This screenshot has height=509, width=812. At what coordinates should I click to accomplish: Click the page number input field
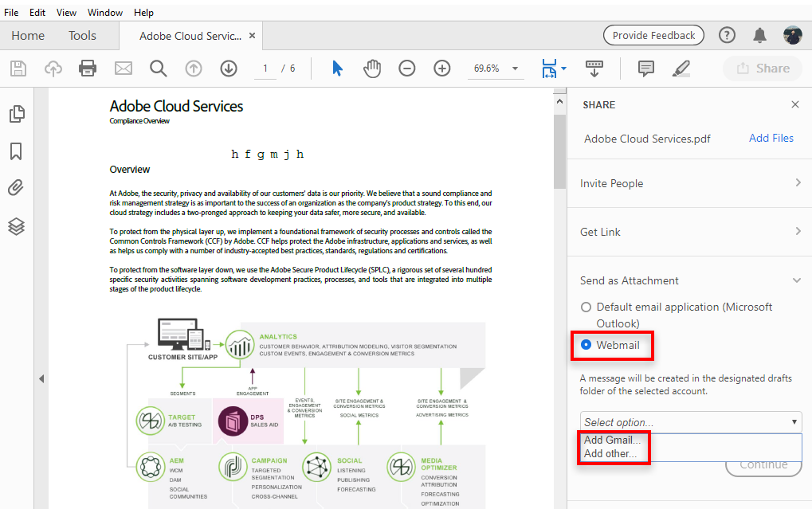[x=265, y=69]
